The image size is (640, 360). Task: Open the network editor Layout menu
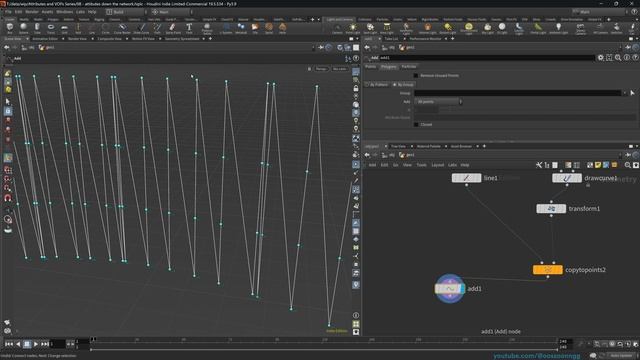438,165
